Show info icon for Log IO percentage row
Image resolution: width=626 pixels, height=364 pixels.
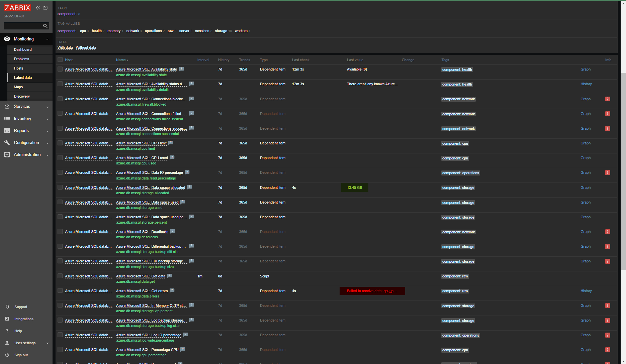[608, 335]
